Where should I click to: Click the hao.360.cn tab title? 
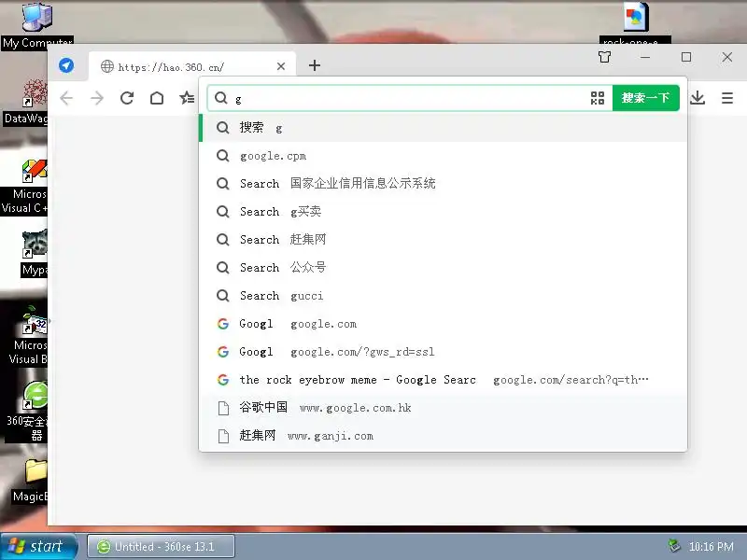coord(171,67)
